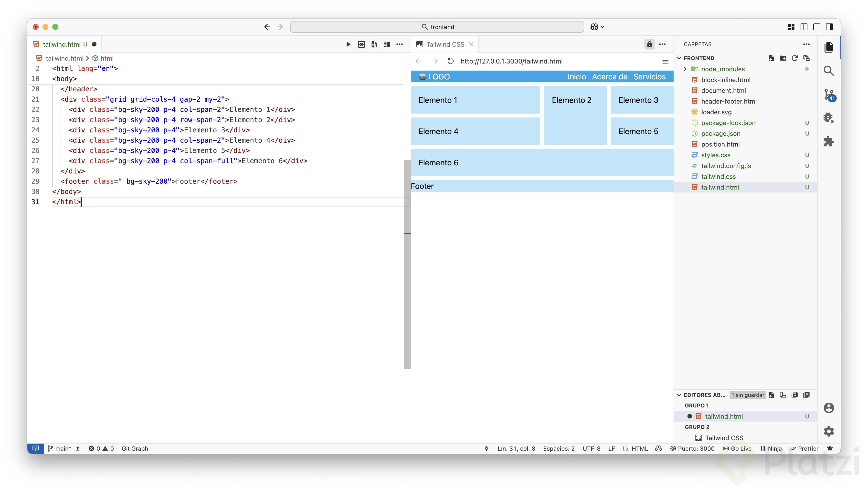Open the Extensions view puzzle icon
The width and height of the screenshot is (868, 490).
pos(829,141)
